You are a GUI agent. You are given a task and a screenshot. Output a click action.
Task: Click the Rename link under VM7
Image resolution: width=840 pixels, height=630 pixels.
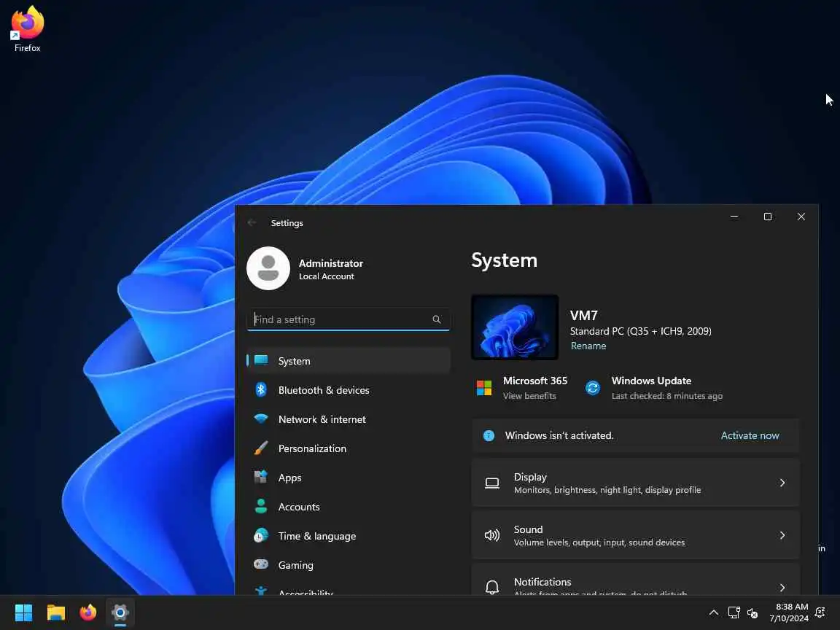pyautogui.click(x=588, y=346)
